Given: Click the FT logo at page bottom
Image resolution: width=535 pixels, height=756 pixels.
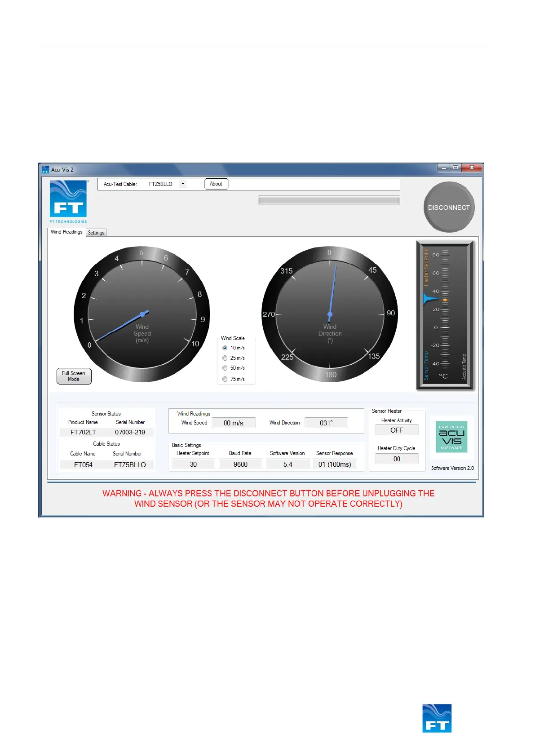Looking at the screenshot, I should (x=437, y=718).
